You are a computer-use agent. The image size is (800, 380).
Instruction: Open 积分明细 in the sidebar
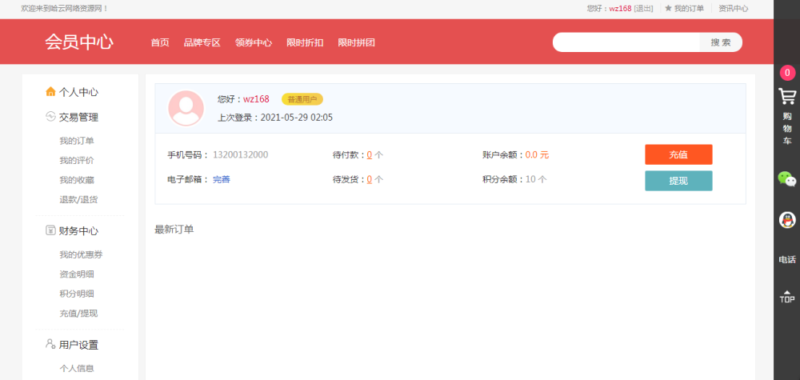tap(77, 294)
